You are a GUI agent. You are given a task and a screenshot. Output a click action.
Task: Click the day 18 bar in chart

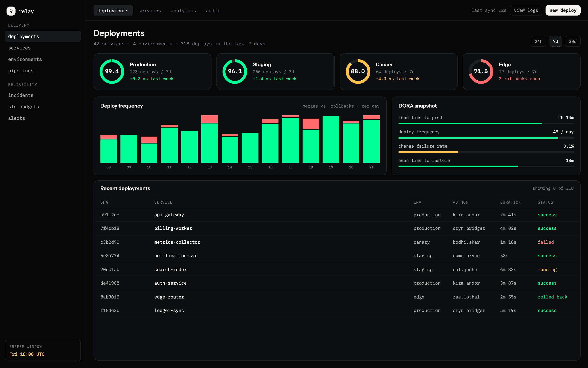[x=311, y=141]
